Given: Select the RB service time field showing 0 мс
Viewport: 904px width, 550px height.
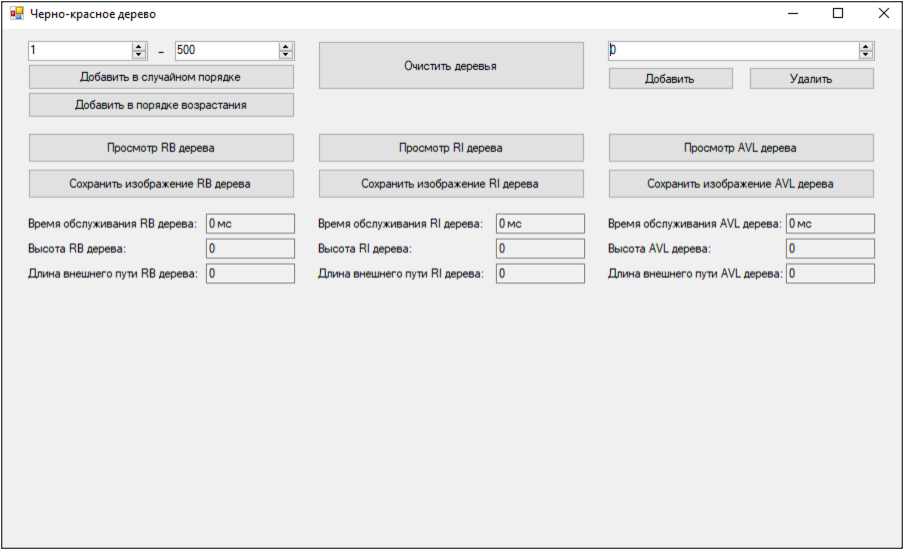Looking at the screenshot, I should coord(250,224).
